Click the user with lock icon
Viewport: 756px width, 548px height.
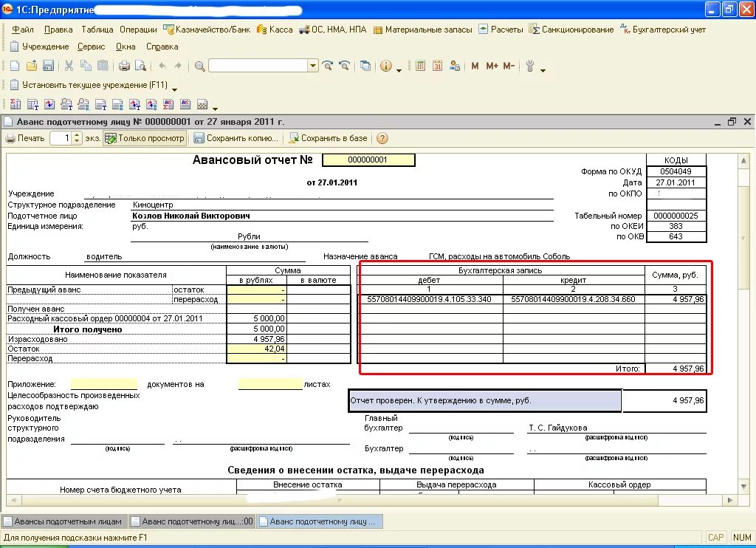(x=454, y=66)
